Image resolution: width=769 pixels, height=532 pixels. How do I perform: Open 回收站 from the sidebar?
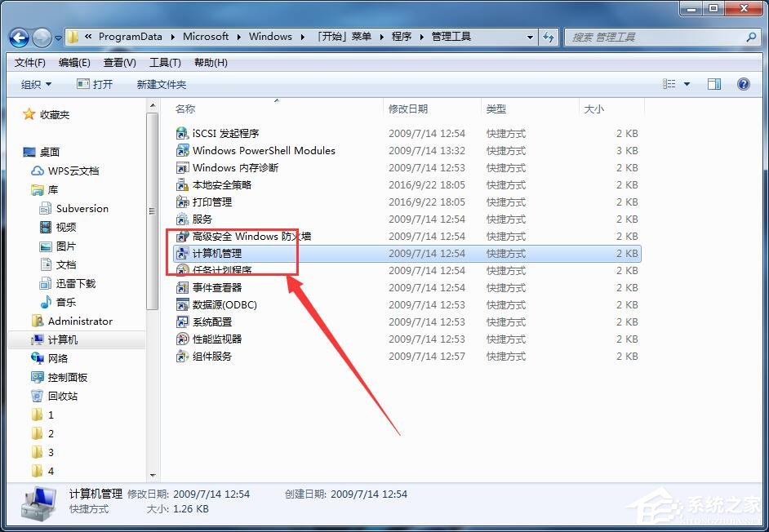(x=67, y=396)
